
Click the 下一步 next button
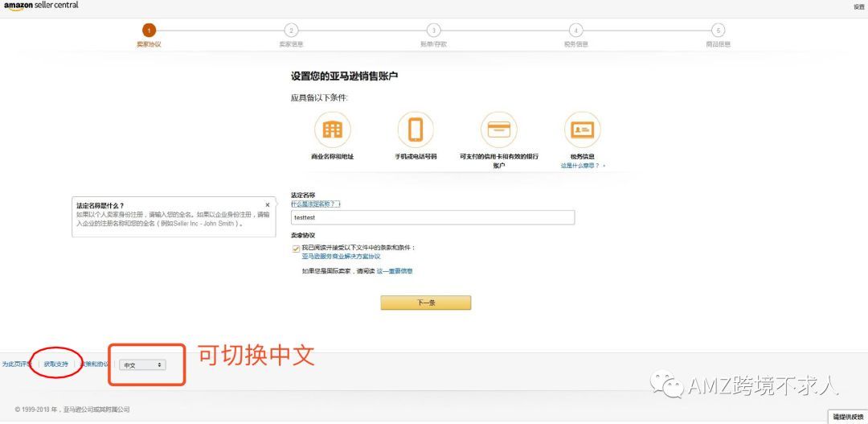pos(426,303)
